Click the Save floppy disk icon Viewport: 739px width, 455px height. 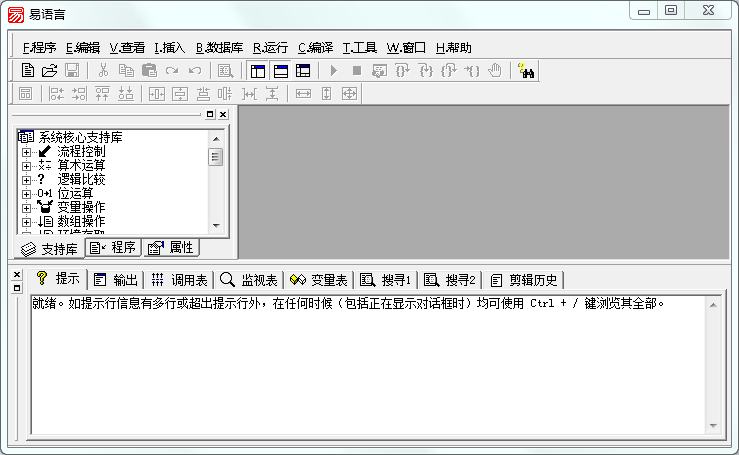pos(72,71)
